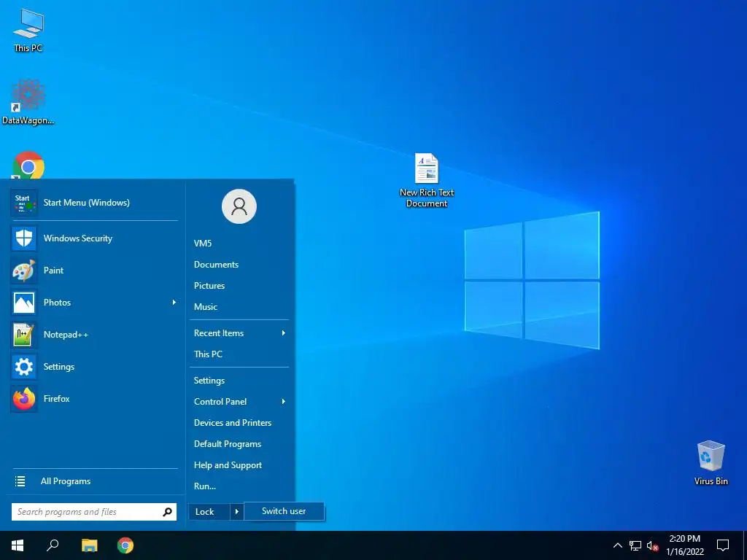The width and height of the screenshot is (747, 560).
Task: Open the Virus Bin recycle icon
Action: (711, 462)
